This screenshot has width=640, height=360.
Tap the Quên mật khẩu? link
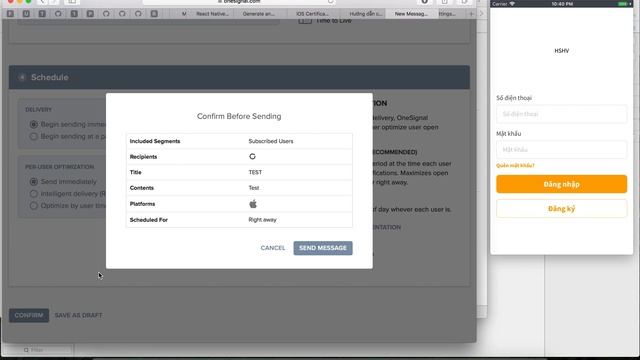[x=515, y=165]
